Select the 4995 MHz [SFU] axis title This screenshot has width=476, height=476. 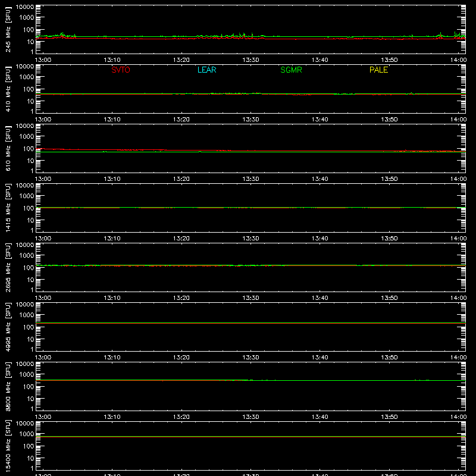point(8,327)
